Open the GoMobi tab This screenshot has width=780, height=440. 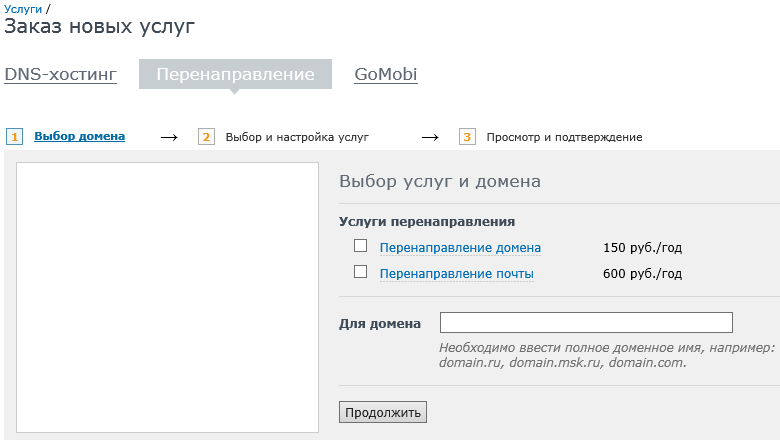[x=386, y=75]
